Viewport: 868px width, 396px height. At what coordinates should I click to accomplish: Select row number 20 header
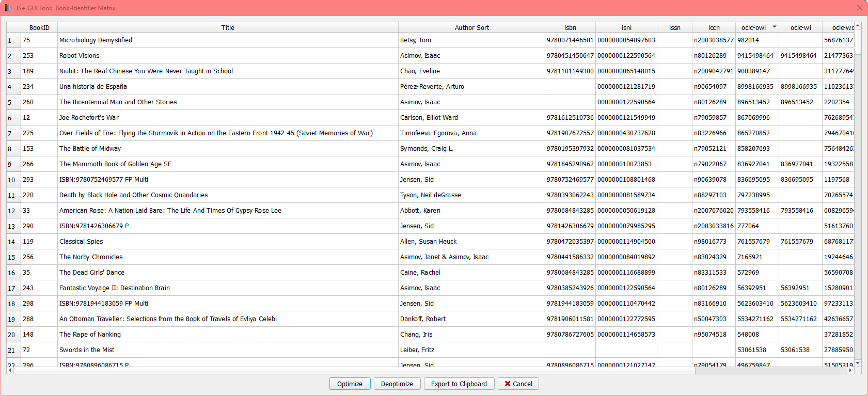point(13,335)
